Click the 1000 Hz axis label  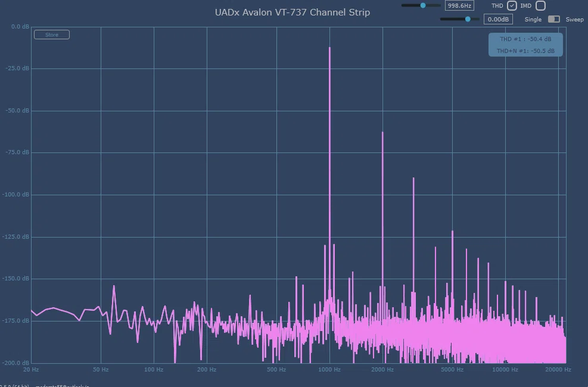tap(329, 369)
